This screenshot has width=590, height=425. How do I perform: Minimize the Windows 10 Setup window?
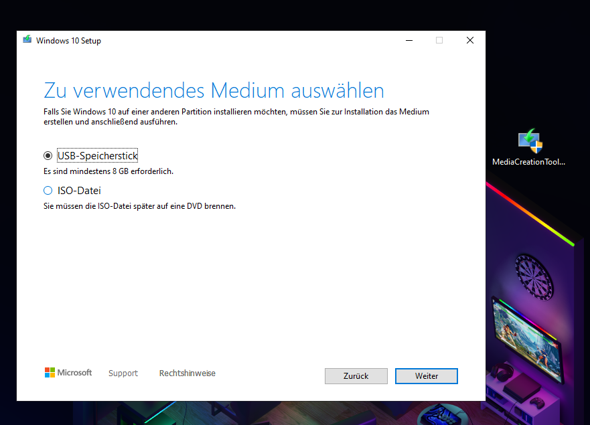pyautogui.click(x=409, y=40)
